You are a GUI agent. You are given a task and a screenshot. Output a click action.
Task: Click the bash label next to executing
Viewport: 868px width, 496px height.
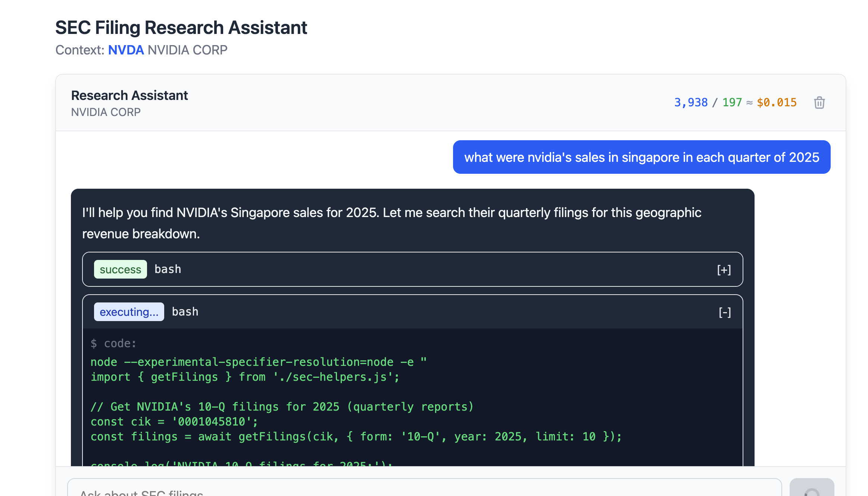pyautogui.click(x=185, y=312)
